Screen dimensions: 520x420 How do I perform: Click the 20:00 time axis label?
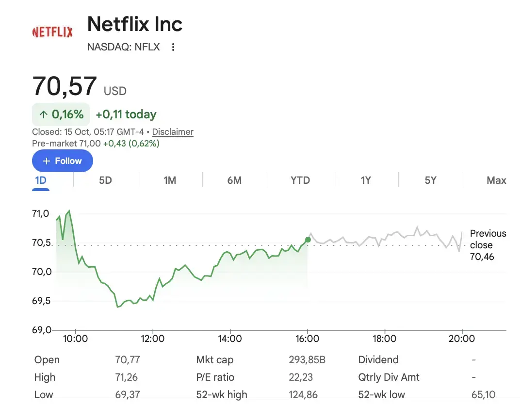click(462, 339)
